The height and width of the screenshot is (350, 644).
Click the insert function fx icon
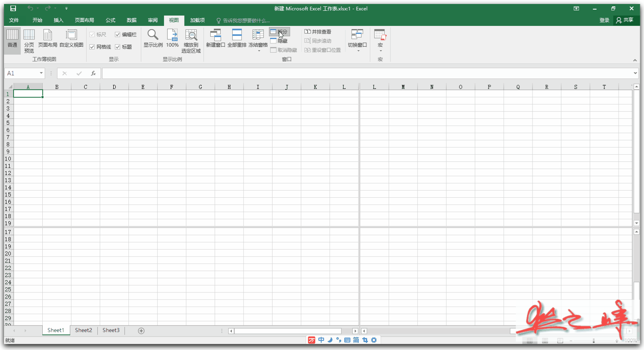point(93,73)
